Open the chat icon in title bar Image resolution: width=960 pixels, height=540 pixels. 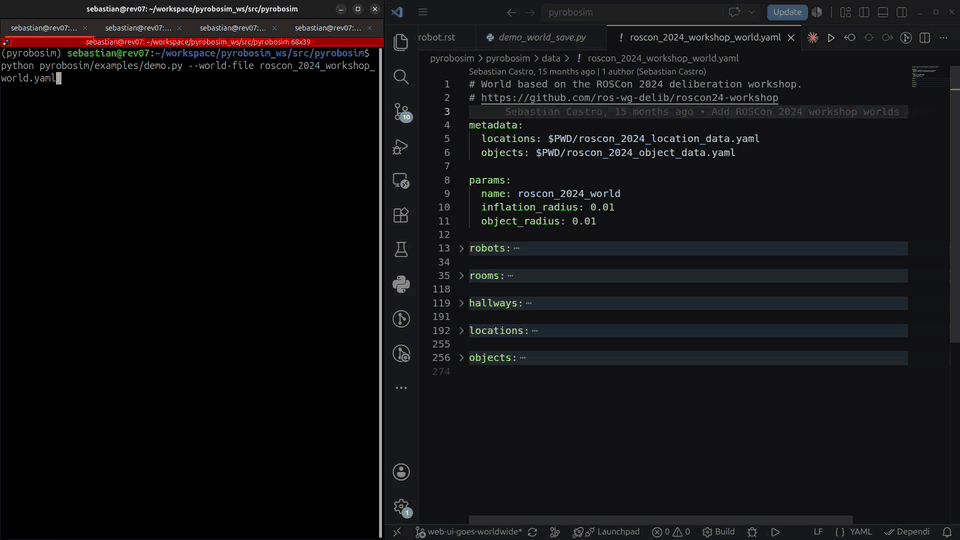click(x=734, y=12)
